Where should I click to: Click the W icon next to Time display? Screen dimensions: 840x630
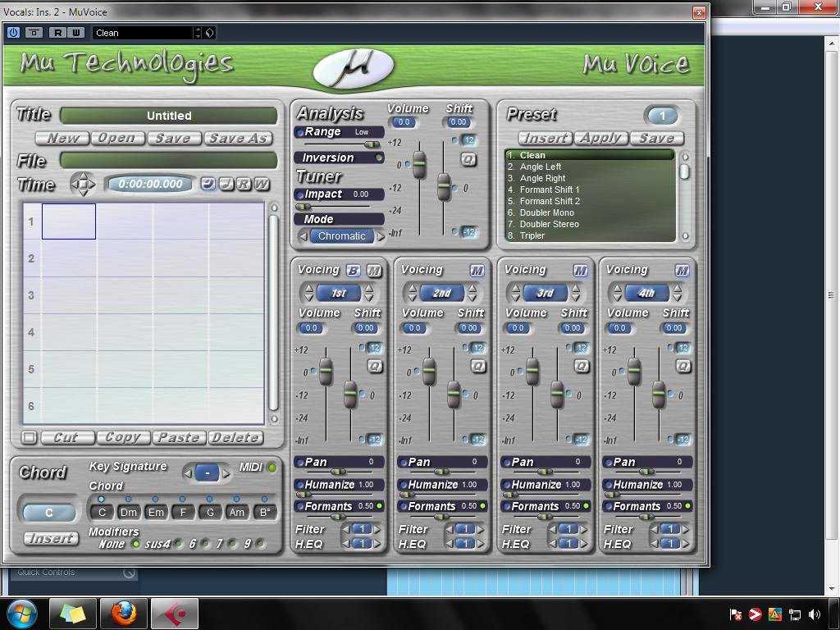pyautogui.click(x=262, y=185)
